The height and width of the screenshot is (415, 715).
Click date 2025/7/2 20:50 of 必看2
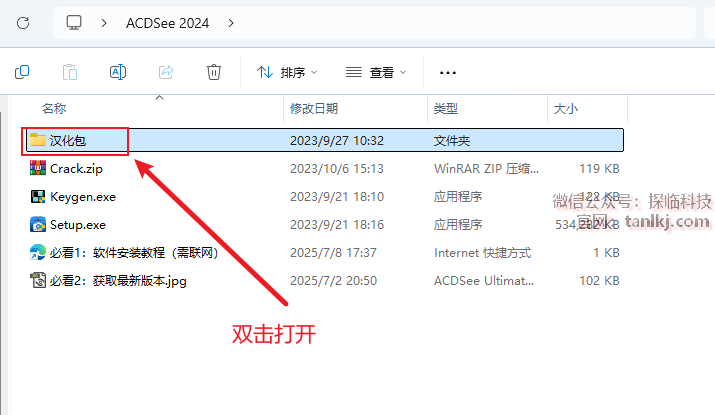coord(333,280)
